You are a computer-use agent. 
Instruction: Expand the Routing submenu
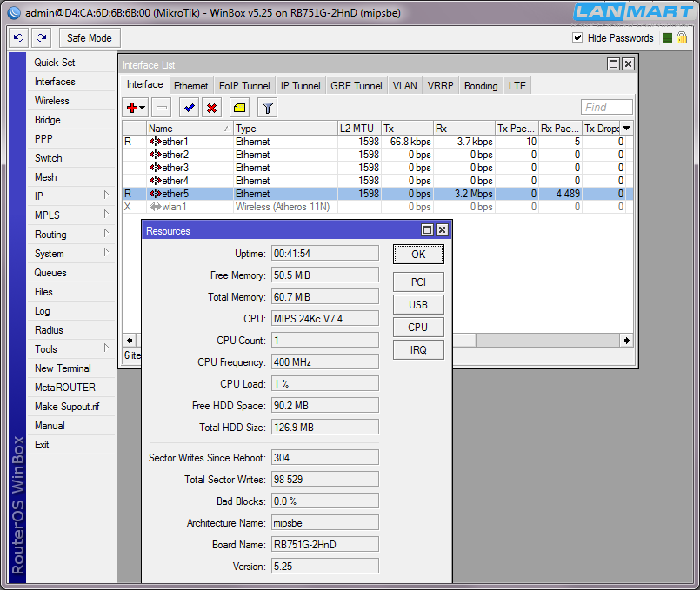[x=71, y=235]
